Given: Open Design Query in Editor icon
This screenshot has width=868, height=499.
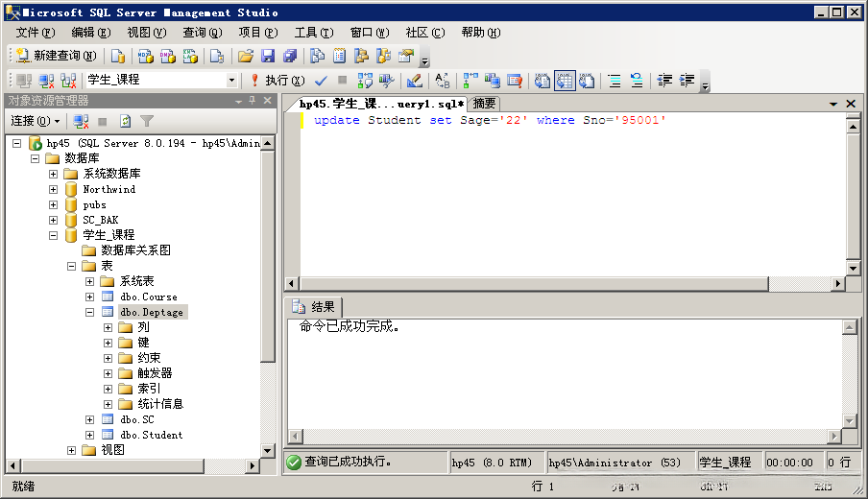Looking at the screenshot, I should point(414,81).
